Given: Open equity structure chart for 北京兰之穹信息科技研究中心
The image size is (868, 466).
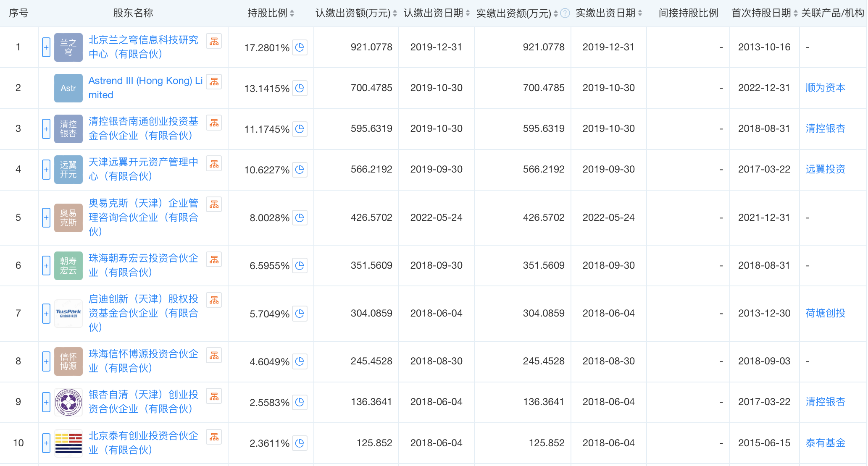Looking at the screenshot, I should point(214,41).
